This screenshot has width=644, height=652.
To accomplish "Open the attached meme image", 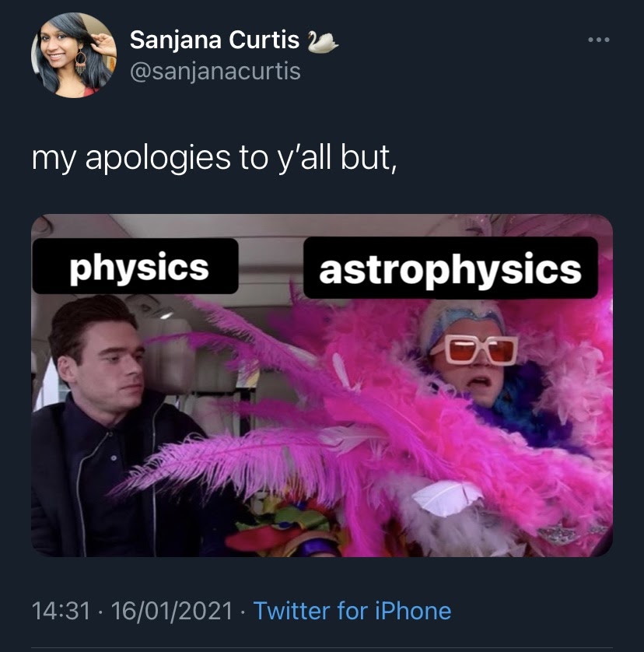I will point(322,385).
